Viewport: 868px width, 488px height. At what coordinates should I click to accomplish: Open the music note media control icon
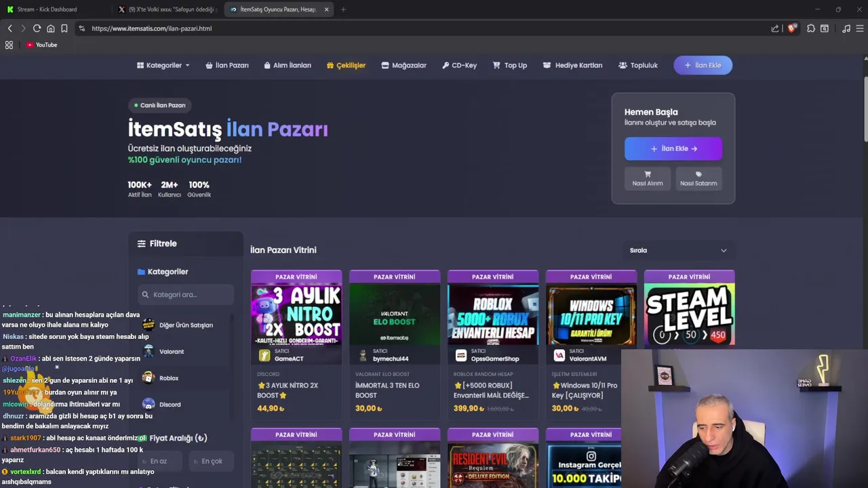tap(846, 28)
